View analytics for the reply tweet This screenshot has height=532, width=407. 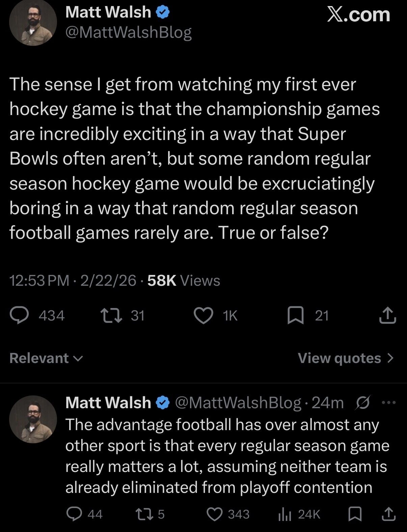point(284,514)
